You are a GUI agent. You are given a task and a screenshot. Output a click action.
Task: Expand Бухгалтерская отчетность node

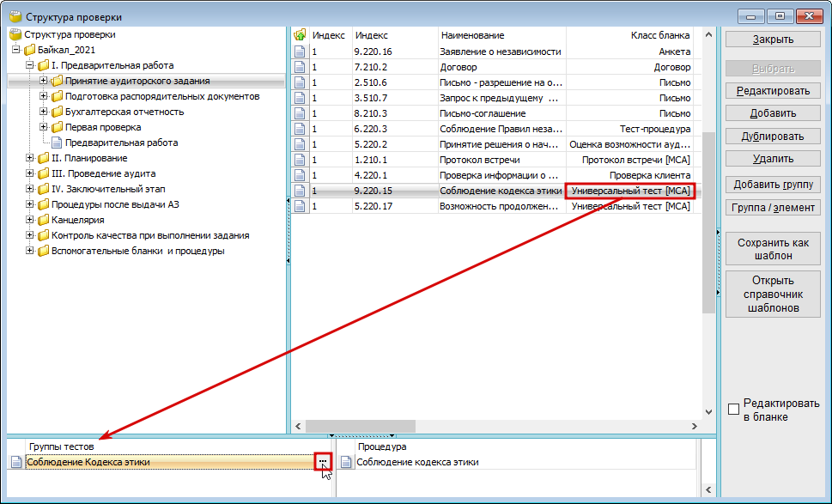44,112
